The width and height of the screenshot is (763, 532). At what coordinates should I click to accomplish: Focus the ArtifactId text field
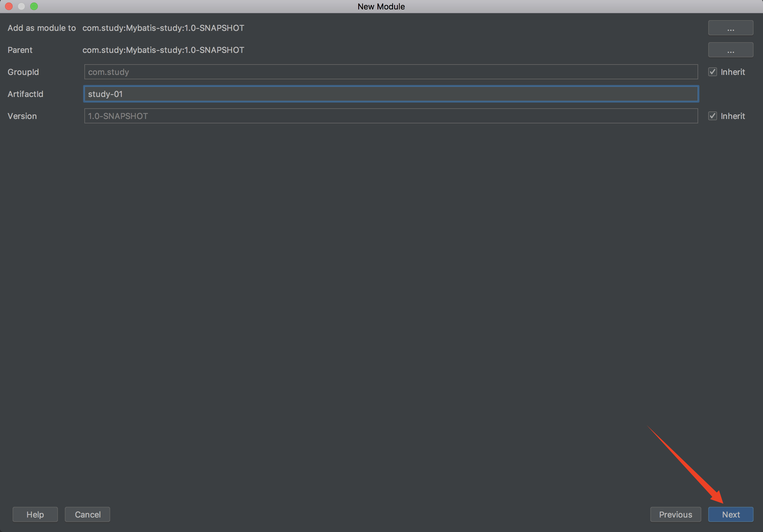[391, 94]
